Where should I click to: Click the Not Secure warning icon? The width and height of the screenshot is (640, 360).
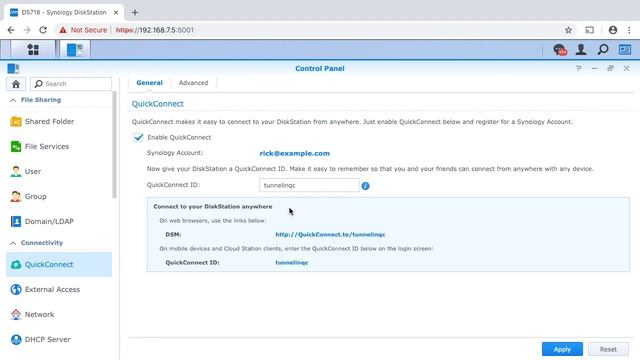[63, 30]
